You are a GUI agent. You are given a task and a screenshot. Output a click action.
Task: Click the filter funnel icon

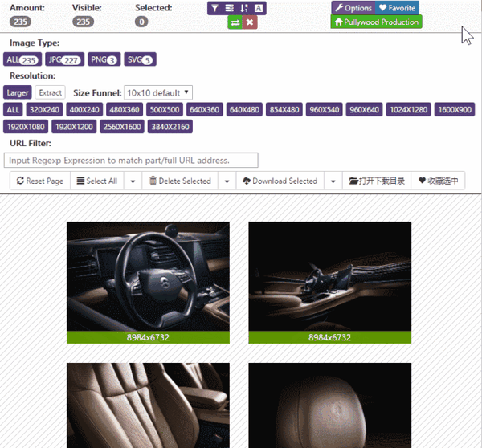[x=214, y=8]
